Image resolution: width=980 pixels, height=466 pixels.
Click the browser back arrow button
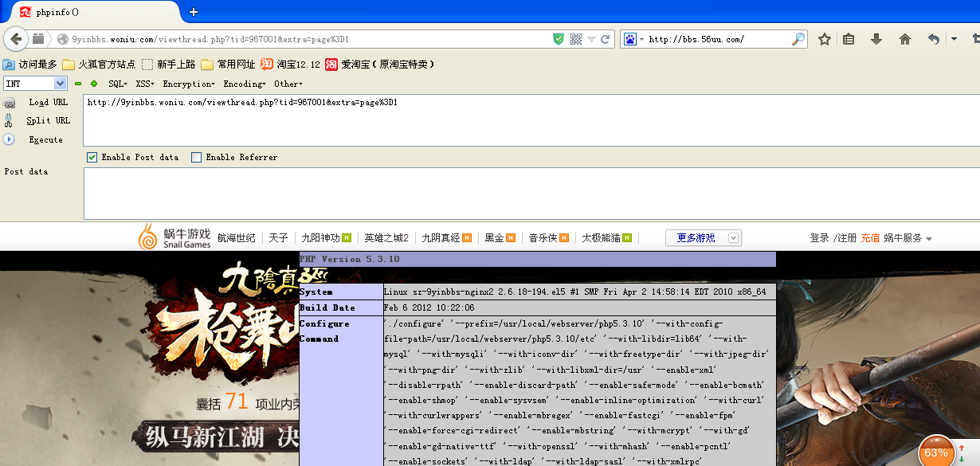[15, 39]
